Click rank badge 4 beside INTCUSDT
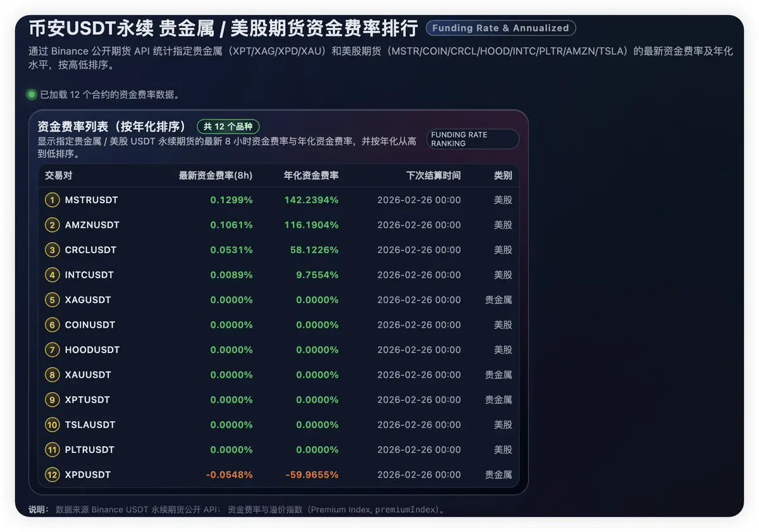 click(x=52, y=275)
